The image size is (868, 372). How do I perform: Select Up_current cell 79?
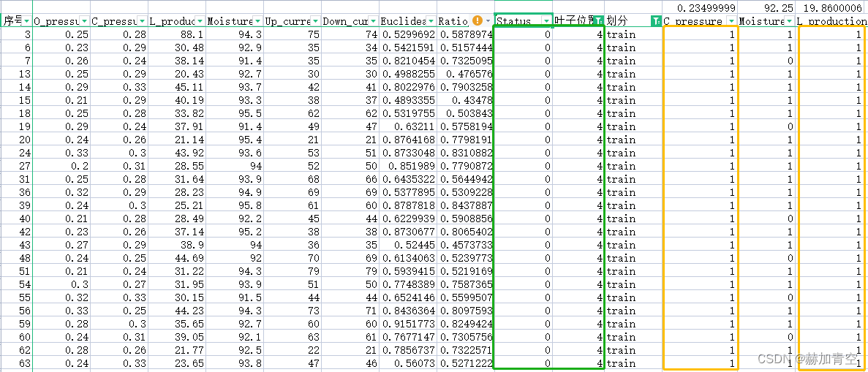pyautogui.click(x=292, y=271)
